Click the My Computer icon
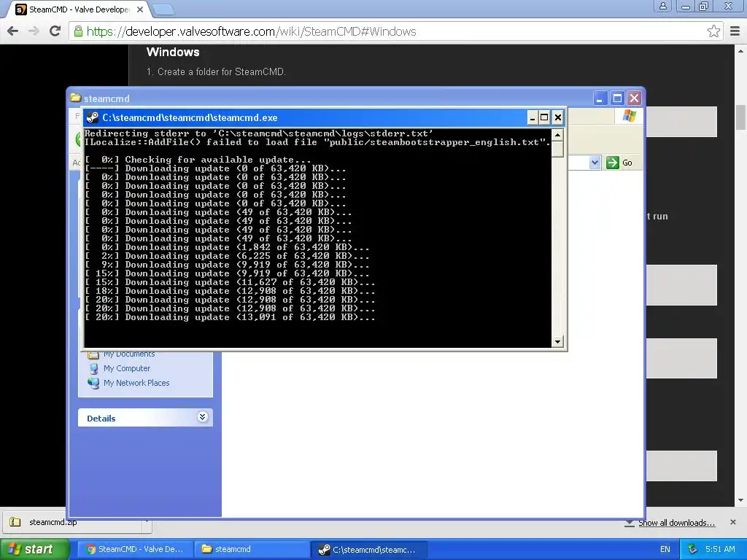Image resolution: width=747 pixels, height=560 pixels. click(94, 368)
